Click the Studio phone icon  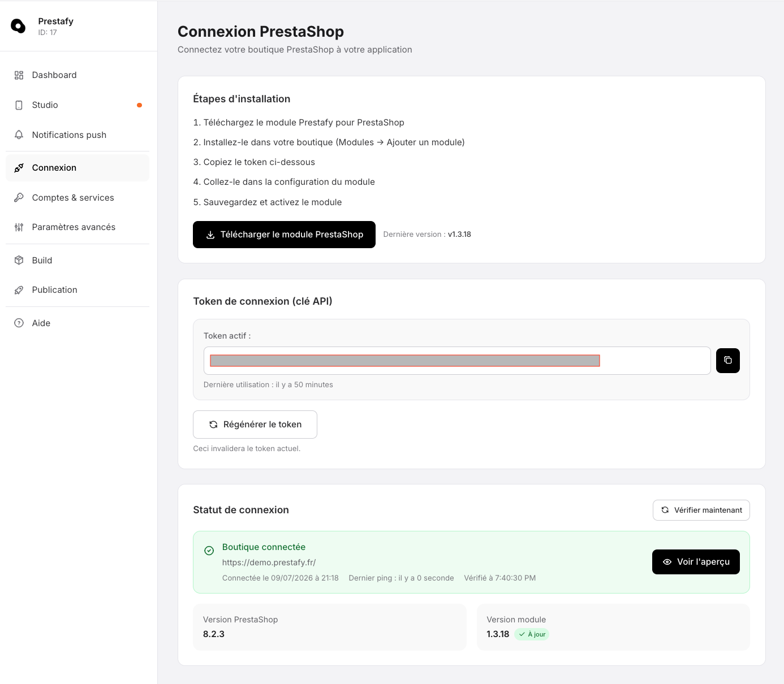point(19,105)
